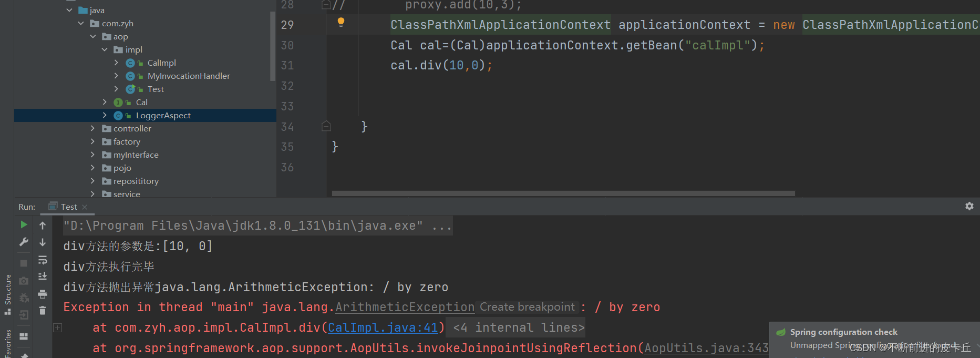Click the Dump threads camera icon
Image resolution: width=980 pixels, height=358 pixels.
point(24,281)
